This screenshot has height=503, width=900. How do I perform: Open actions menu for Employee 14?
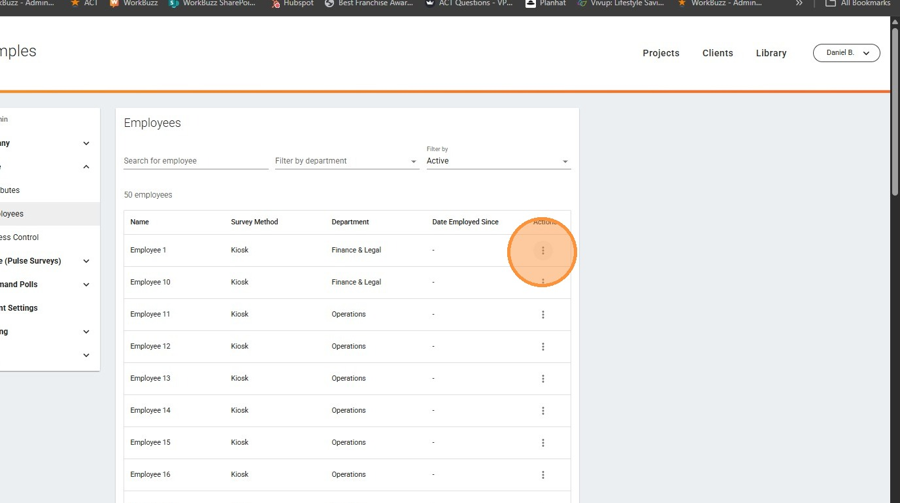[x=542, y=411]
